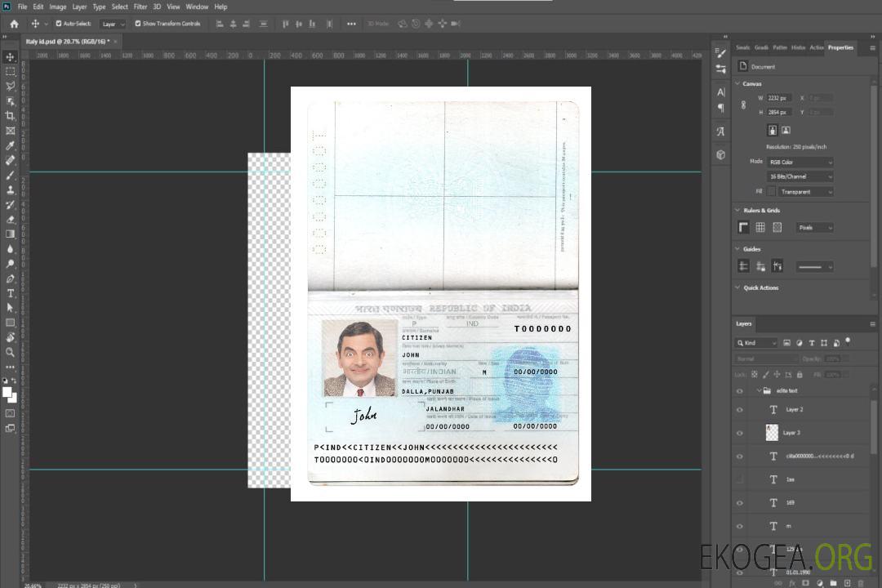Screen dimensions: 882x588
Task: Open the Character panel icon
Action: pyautogui.click(x=721, y=92)
